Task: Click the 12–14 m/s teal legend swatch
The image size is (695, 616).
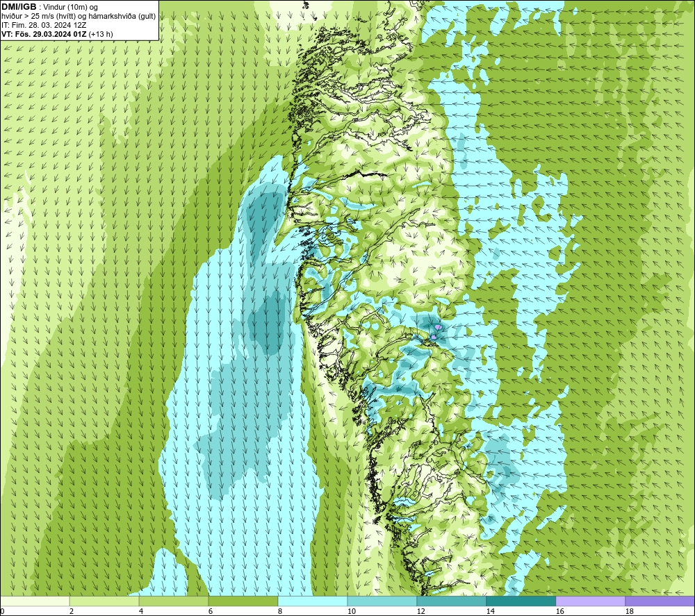Action: [x=451, y=601]
